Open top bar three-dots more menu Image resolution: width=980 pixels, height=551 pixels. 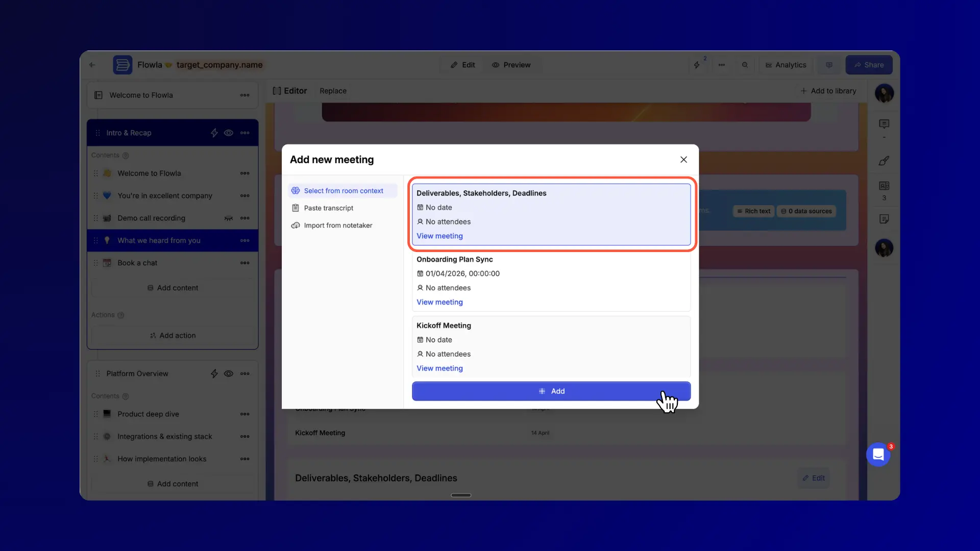(721, 65)
